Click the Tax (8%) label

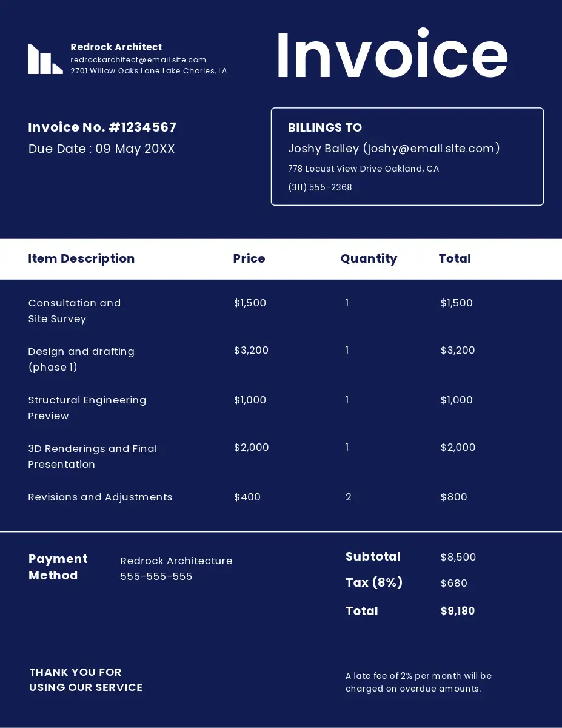[373, 582]
